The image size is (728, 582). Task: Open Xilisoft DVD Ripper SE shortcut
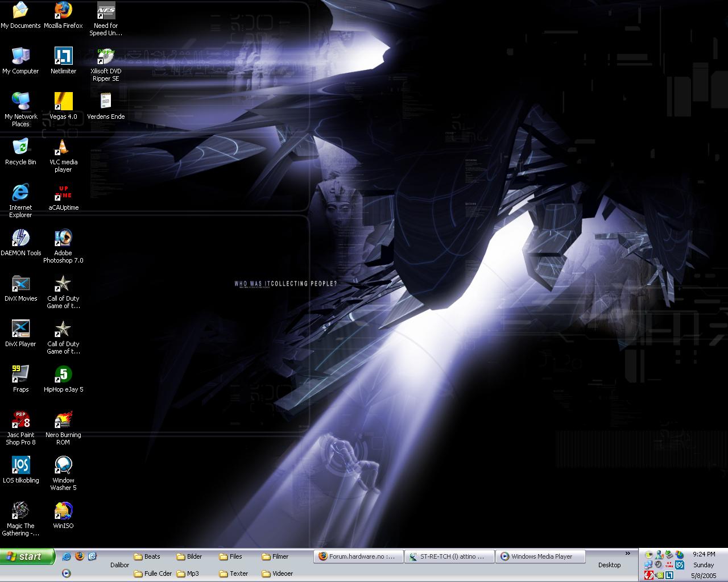106,65
